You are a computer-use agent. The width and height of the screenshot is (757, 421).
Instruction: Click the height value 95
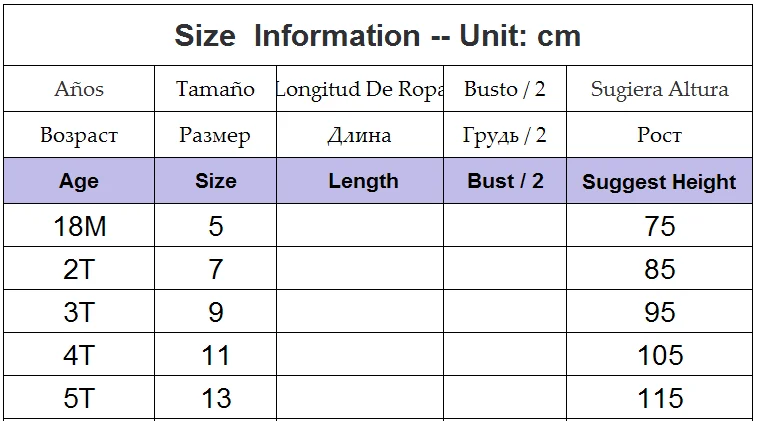point(659,312)
